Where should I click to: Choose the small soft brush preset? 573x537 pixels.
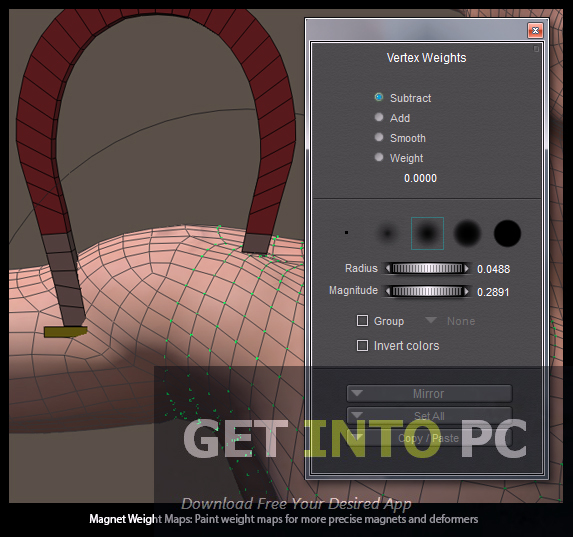click(387, 233)
